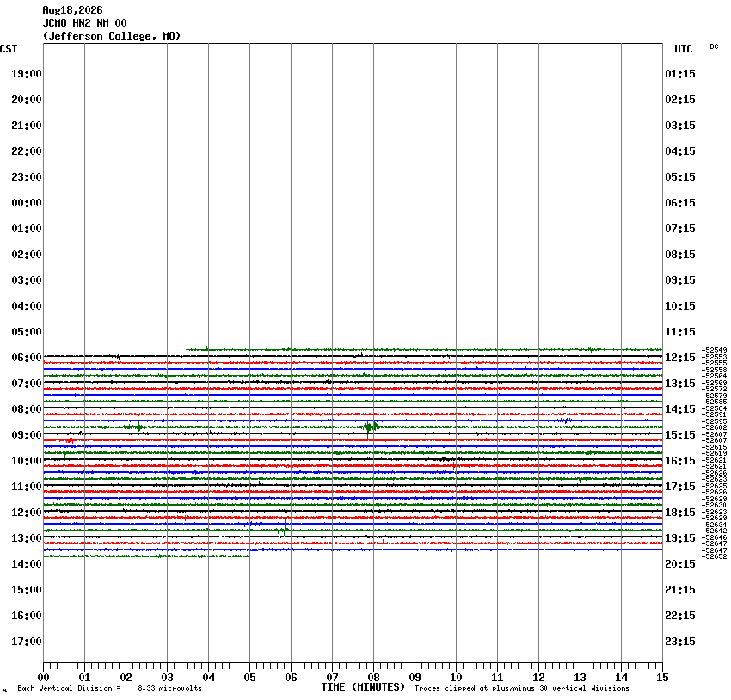Screen dimensions: 731x700
Task: Select the red spike near minute 10 after 10:00
Action: point(453,465)
